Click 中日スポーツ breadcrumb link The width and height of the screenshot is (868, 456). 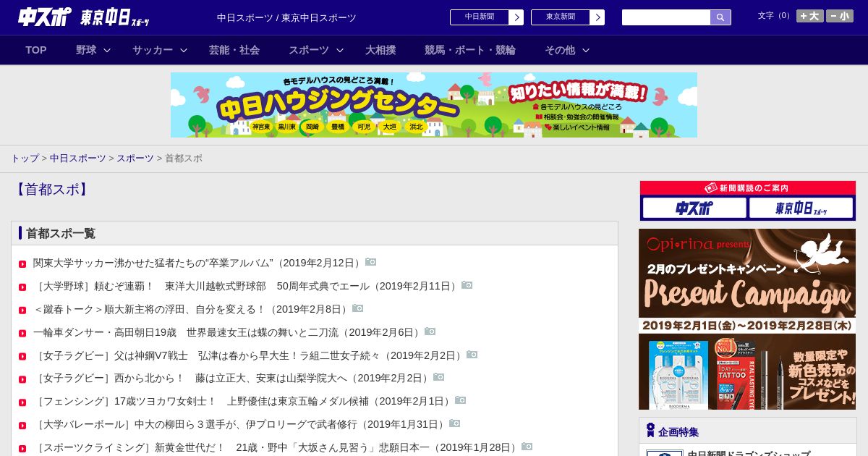pyautogui.click(x=78, y=158)
